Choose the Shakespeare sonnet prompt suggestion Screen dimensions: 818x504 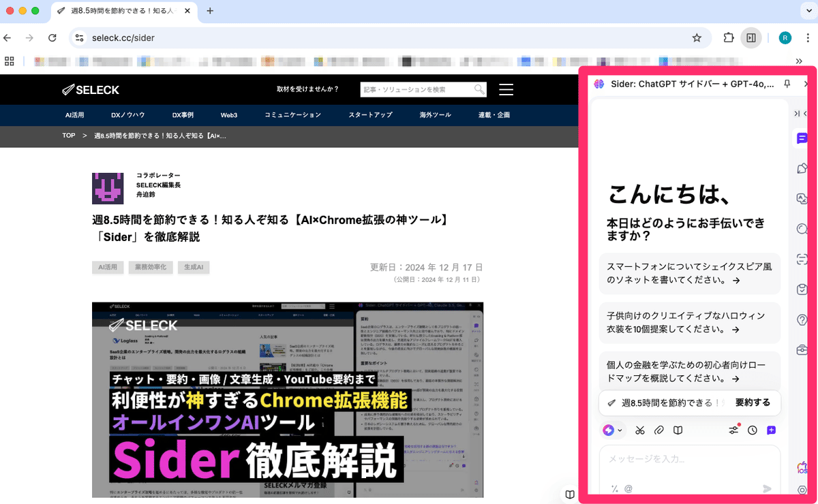(x=689, y=274)
